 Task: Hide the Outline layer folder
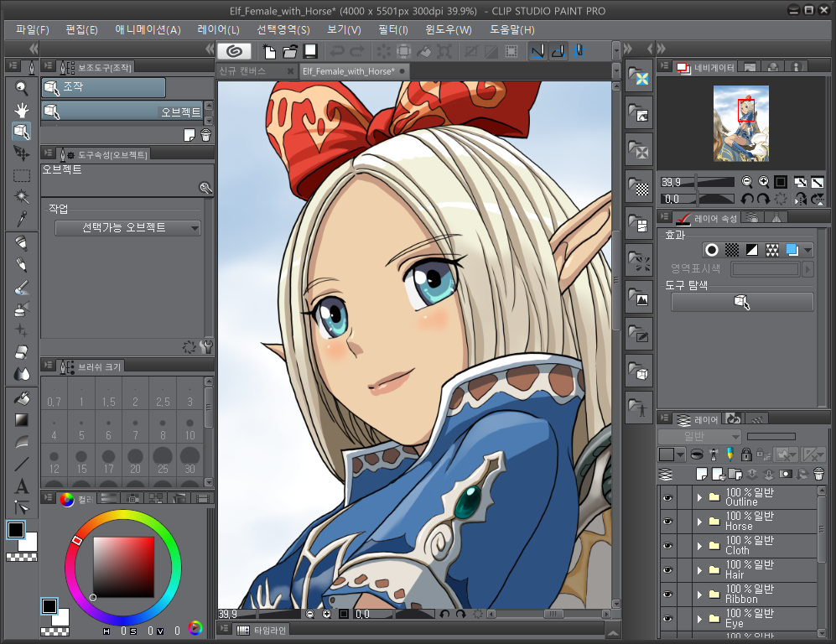667,497
